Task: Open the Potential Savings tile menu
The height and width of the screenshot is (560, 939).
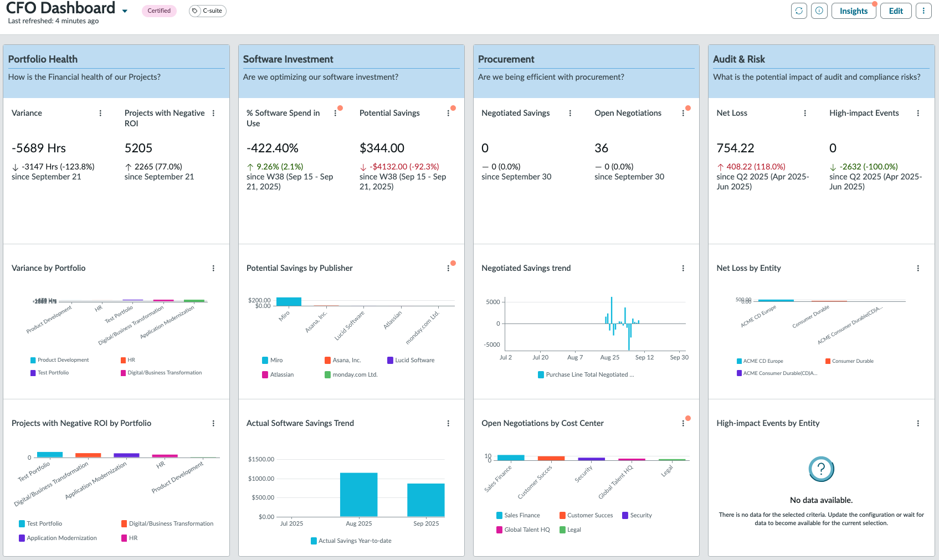Action: pyautogui.click(x=448, y=113)
